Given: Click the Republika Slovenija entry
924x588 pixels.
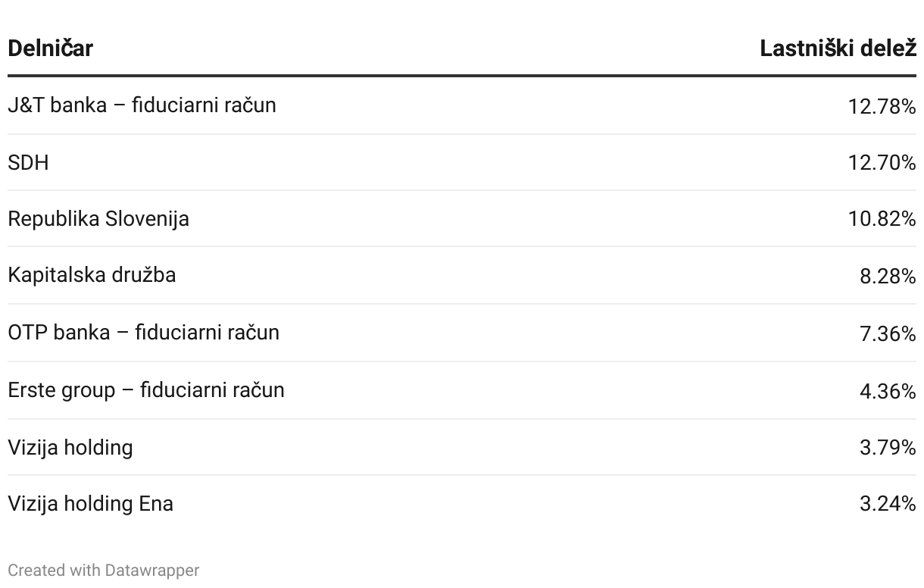Looking at the screenshot, I should tap(98, 218).
